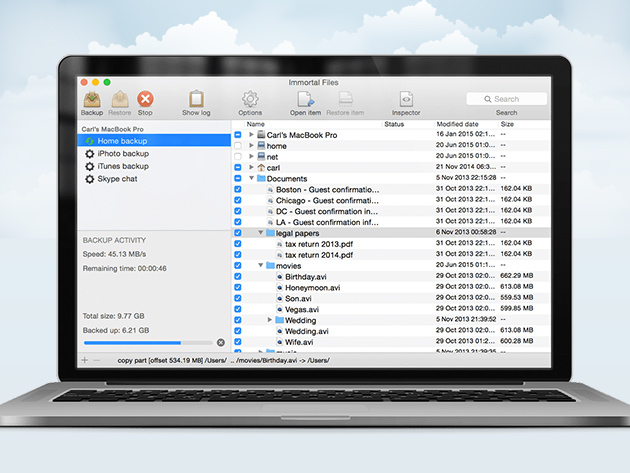Click the gear icon beside iTunes backup
630x473 pixels.
(x=90, y=166)
